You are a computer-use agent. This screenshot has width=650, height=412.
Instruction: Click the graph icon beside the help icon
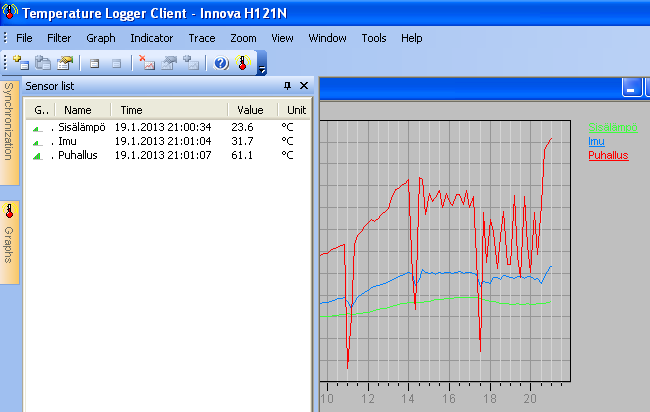[x=191, y=63]
